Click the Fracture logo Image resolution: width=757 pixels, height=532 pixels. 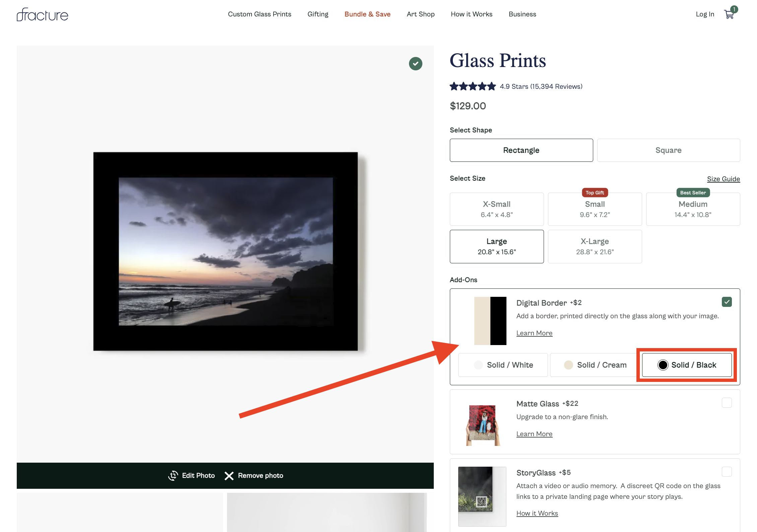point(43,15)
